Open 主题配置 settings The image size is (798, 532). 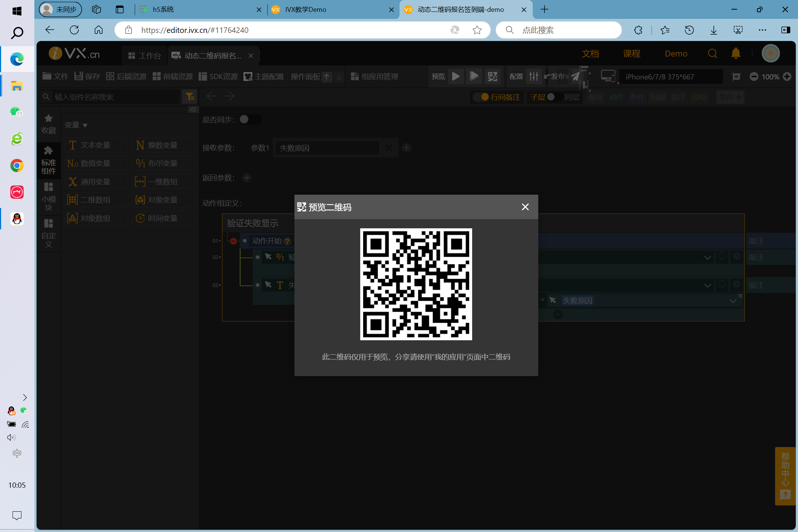point(264,76)
